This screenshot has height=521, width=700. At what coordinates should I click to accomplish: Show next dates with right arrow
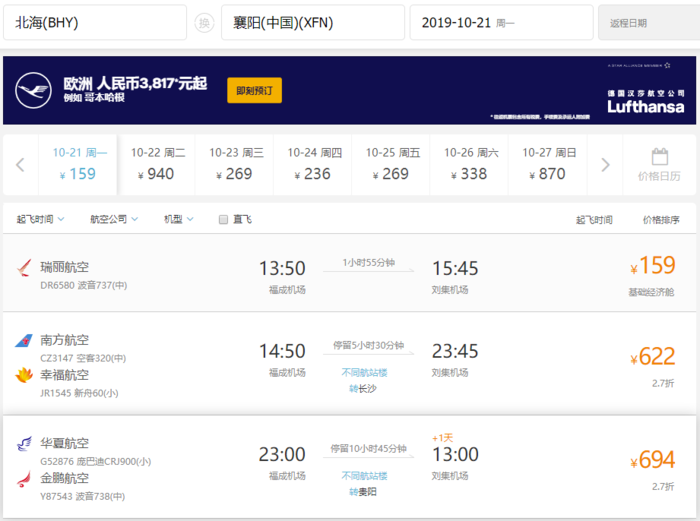tap(604, 165)
